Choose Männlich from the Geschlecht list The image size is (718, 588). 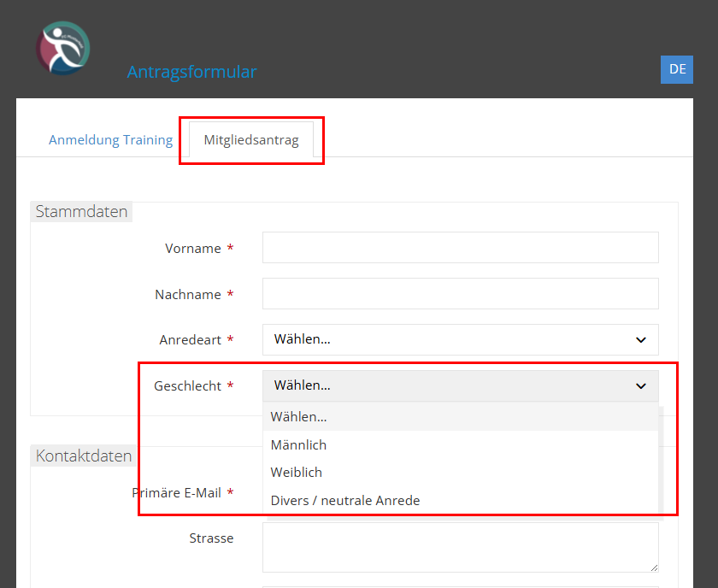(x=298, y=444)
